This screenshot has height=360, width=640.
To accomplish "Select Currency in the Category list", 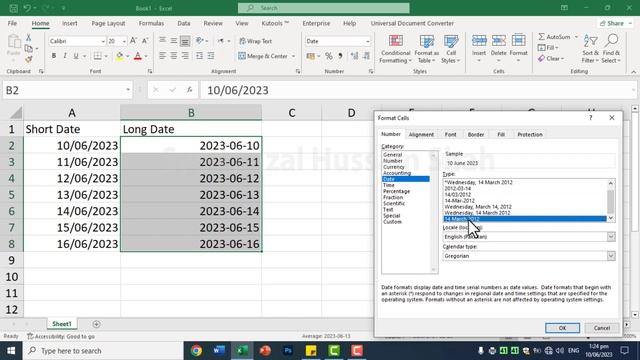I will 393,167.
